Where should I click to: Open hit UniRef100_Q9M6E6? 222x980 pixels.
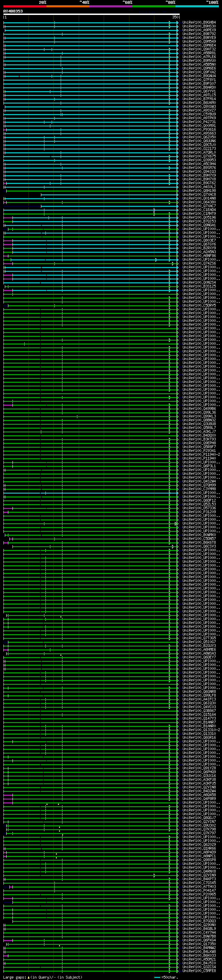(x=199, y=68)
